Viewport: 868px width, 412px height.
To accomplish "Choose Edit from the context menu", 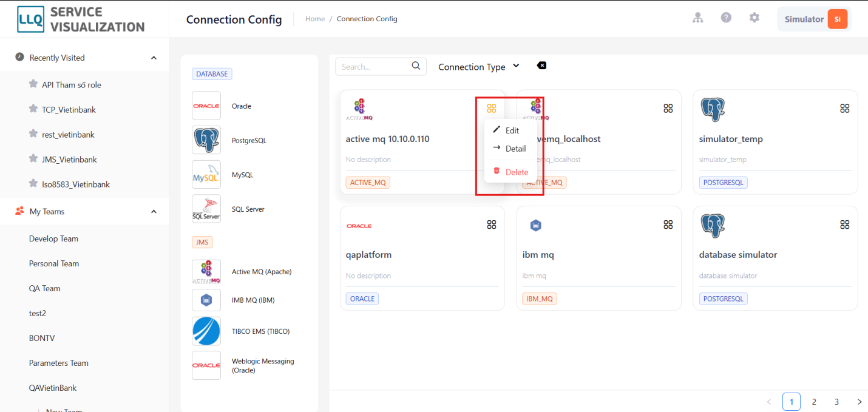I will (x=512, y=130).
